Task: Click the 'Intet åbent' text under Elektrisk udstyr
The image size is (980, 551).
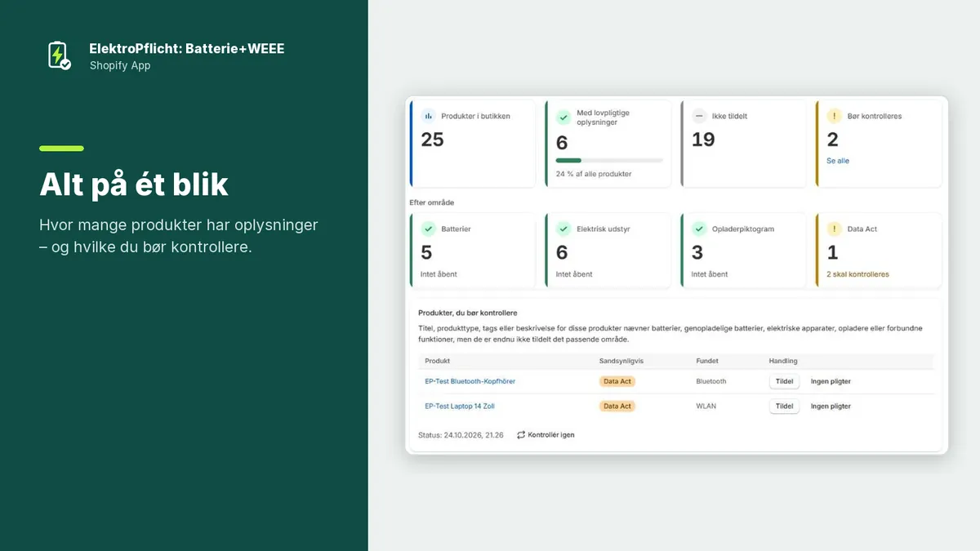Action: click(x=574, y=274)
